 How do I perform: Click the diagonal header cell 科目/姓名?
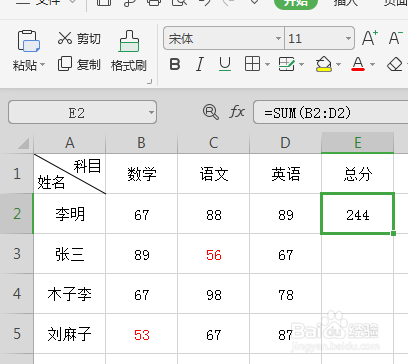coord(70,174)
